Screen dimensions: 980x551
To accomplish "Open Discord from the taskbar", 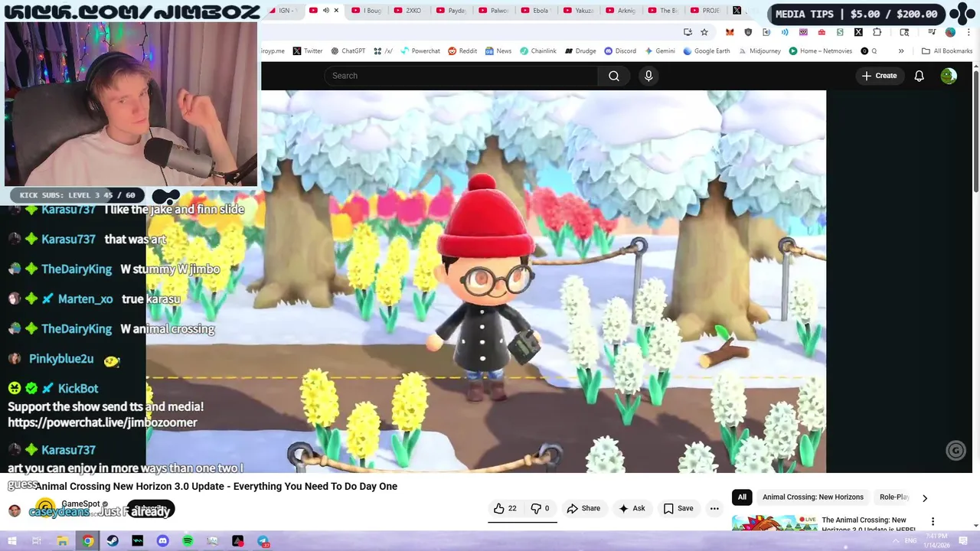I will (162, 541).
